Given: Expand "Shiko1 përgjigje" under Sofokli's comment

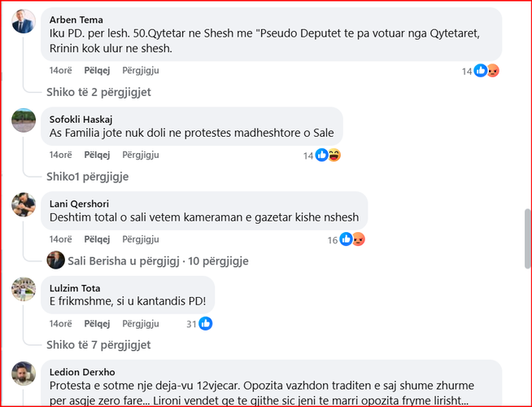Looking at the screenshot, I should point(87,177).
